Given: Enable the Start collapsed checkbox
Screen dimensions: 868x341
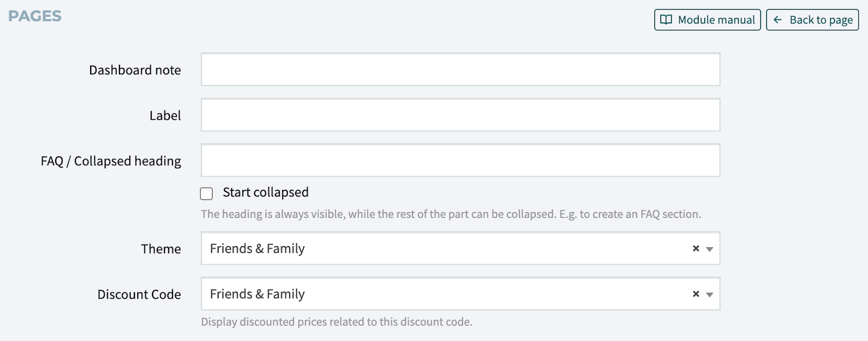Looking at the screenshot, I should pos(207,194).
